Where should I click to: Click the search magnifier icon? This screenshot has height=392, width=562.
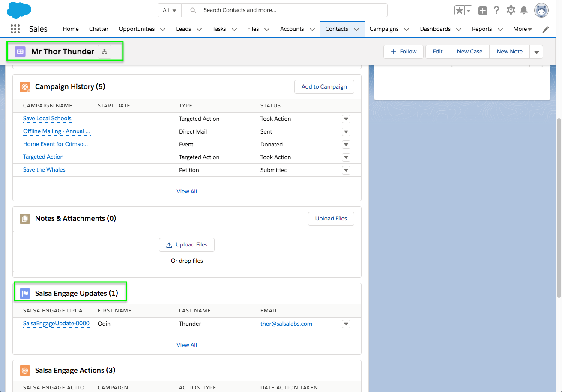[193, 10]
